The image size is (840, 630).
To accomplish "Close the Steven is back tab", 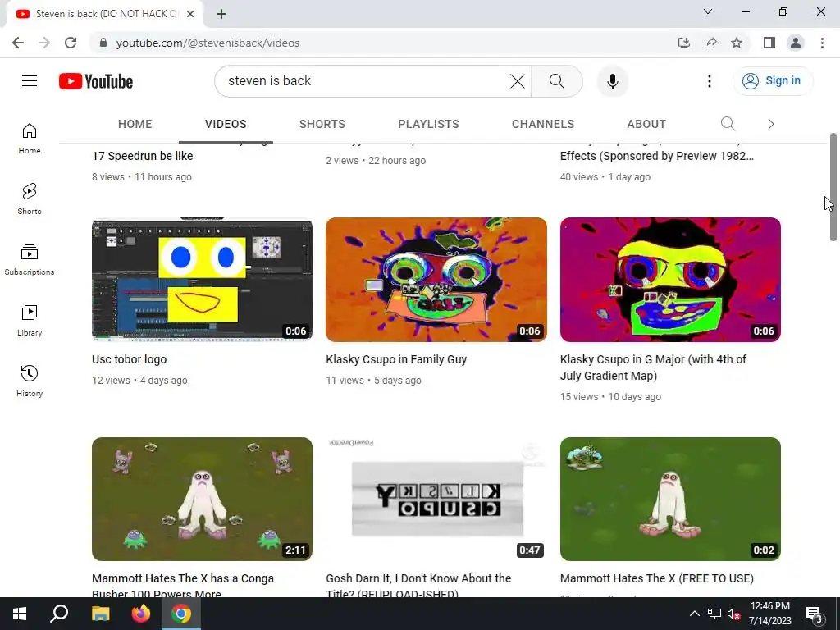I will coord(190,14).
